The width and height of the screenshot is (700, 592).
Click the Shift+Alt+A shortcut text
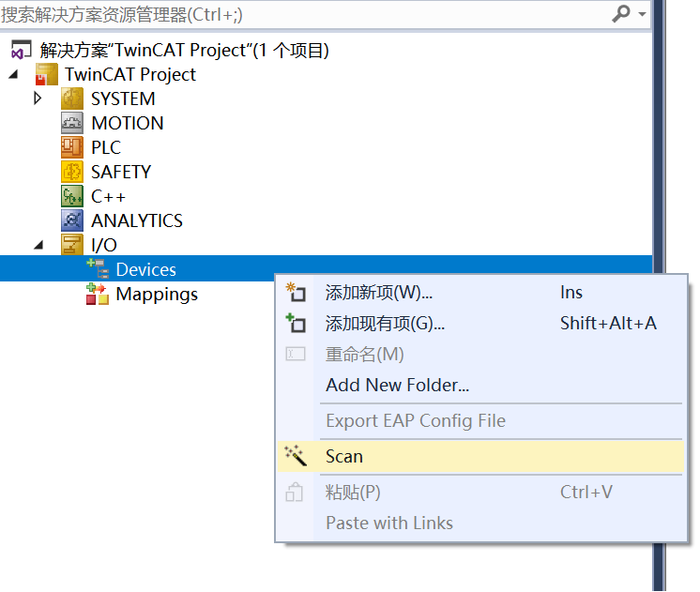tap(608, 324)
